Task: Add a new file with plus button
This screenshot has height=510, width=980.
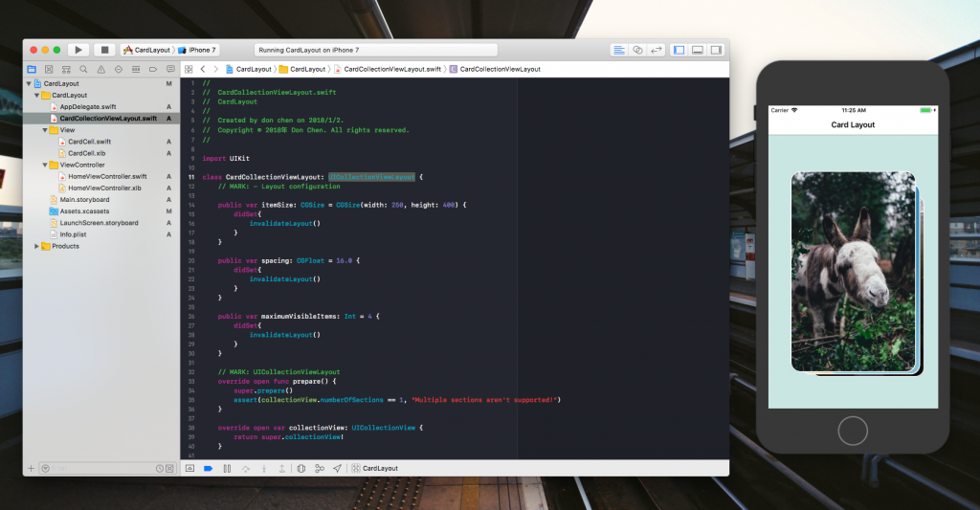Action: (31, 468)
